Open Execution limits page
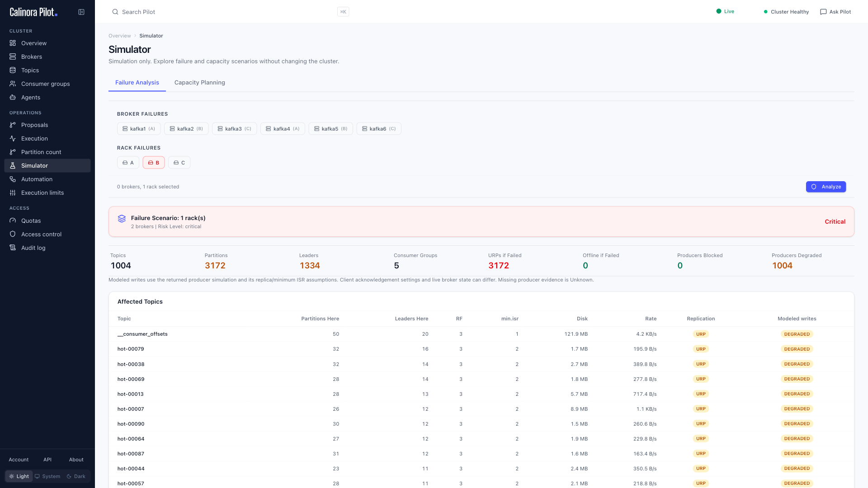 [x=47, y=192]
